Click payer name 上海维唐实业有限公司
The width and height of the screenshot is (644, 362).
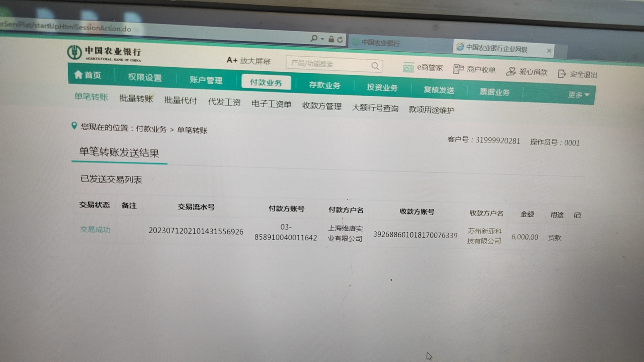pos(345,233)
